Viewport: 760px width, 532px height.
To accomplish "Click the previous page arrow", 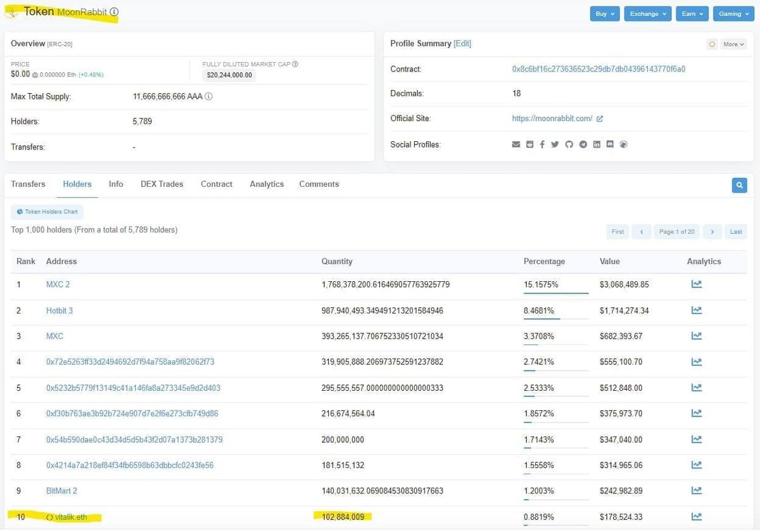I will [x=641, y=232].
